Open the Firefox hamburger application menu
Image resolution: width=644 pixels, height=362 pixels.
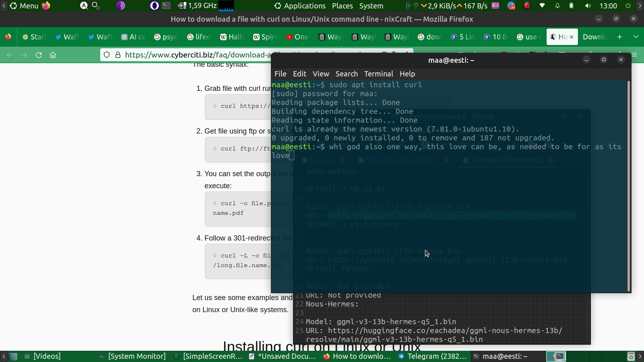pos(635,55)
